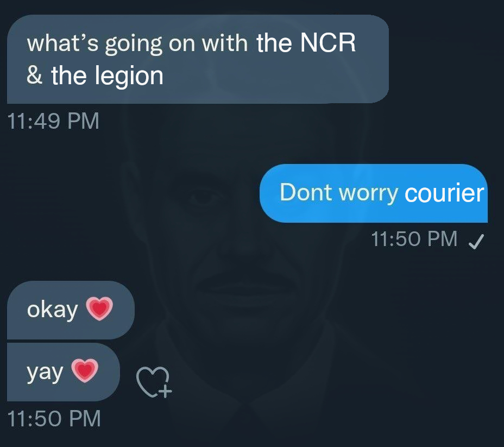Tap the 11:49 PM timestamp

tap(53, 121)
